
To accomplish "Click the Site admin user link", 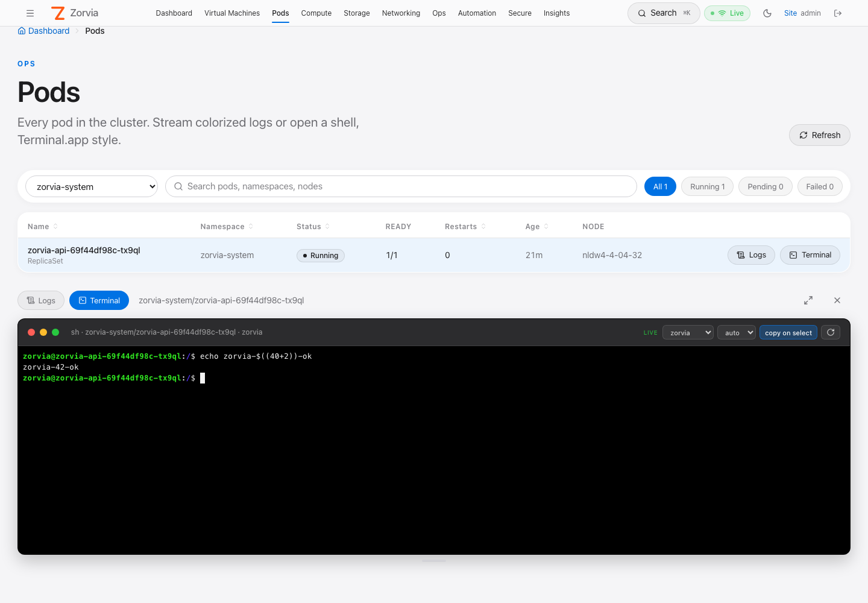I will click(x=802, y=13).
